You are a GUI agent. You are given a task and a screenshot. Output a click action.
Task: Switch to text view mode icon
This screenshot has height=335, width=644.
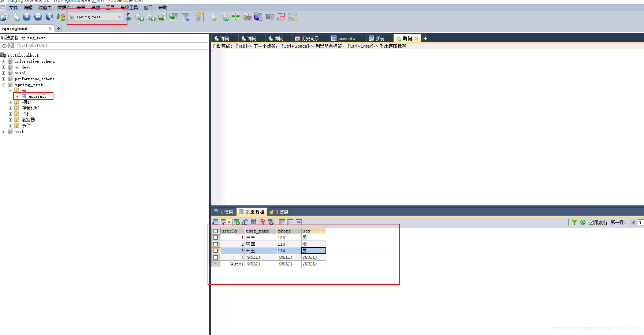pos(299,222)
